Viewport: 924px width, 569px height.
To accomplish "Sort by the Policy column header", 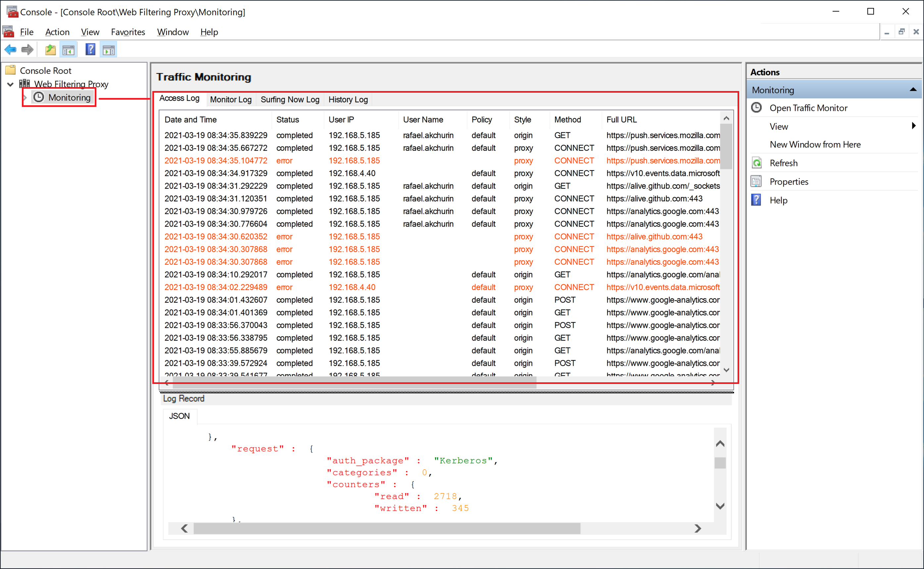I will (x=488, y=120).
